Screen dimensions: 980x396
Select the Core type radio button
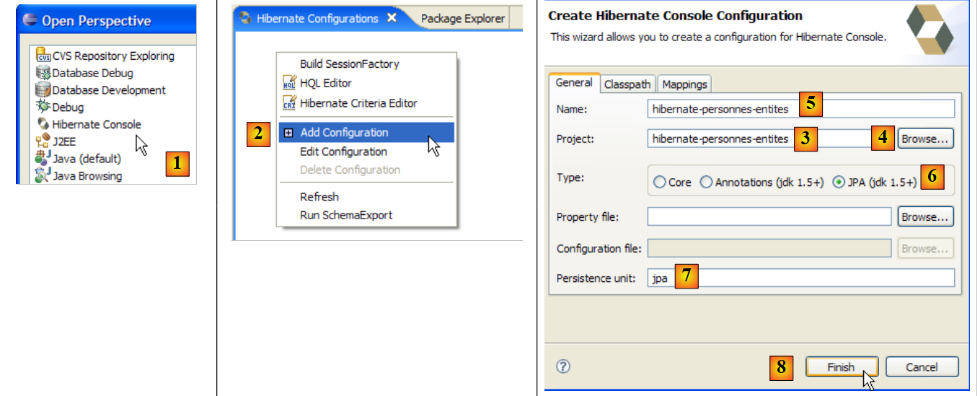[659, 182]
